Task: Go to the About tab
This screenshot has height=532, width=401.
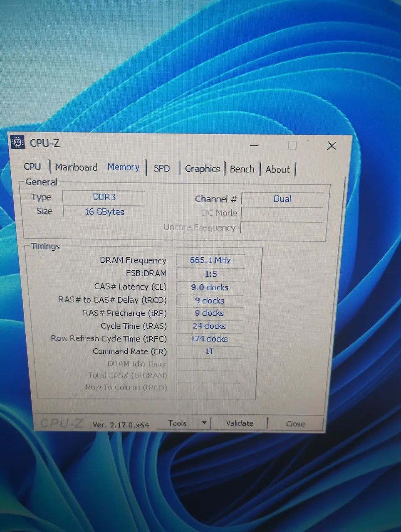Action: tap(277, 170)
